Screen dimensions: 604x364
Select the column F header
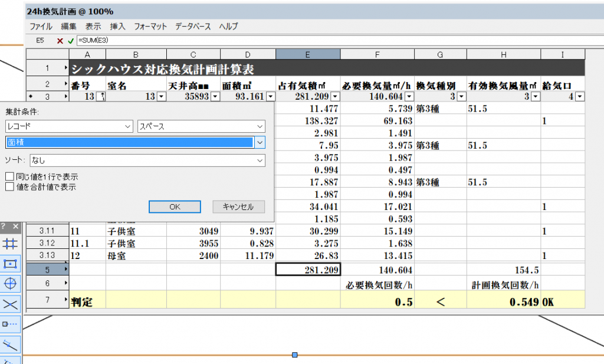pyautogui.click(x=377, y=54)
